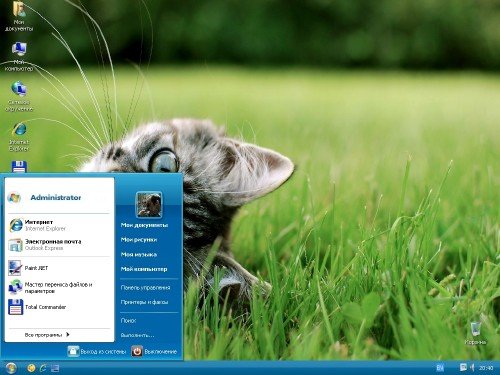Click the Выключение power button

(x=154, y=351)
